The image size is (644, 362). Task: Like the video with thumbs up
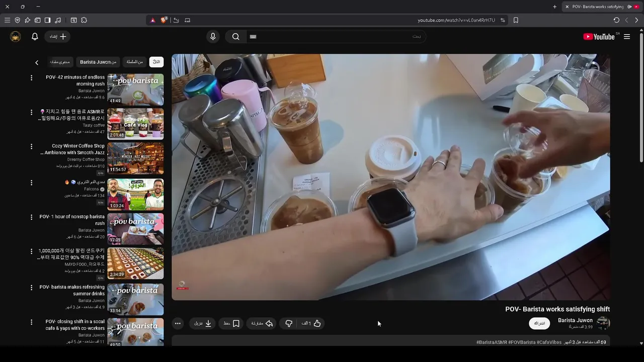point(311,323)
